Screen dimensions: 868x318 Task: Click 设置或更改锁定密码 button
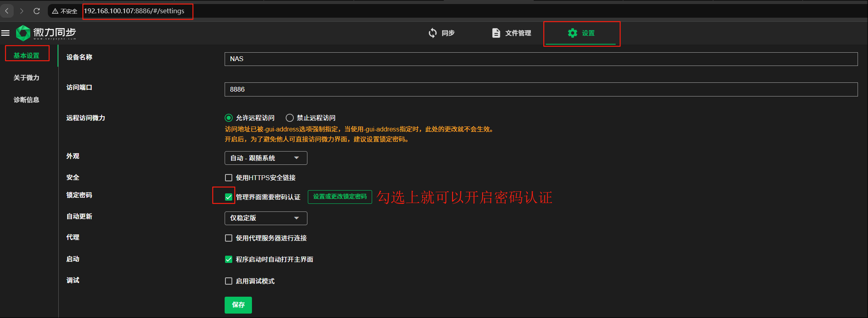click(340, 197)
